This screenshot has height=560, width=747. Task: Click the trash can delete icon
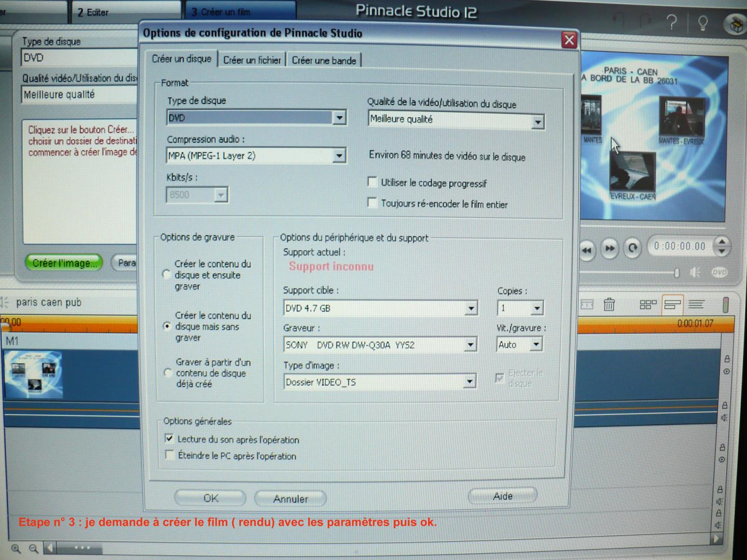pyautogui.click(x=609, y=304)
